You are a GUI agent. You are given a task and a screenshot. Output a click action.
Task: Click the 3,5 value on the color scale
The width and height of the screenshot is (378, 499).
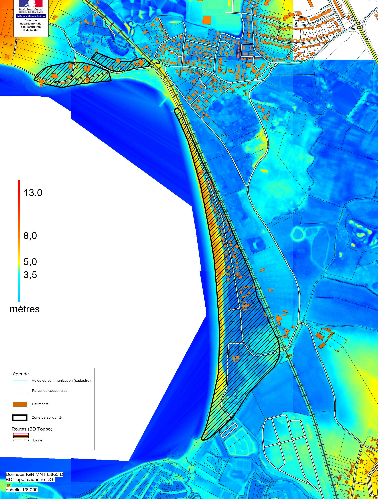[x=30, y=275]
